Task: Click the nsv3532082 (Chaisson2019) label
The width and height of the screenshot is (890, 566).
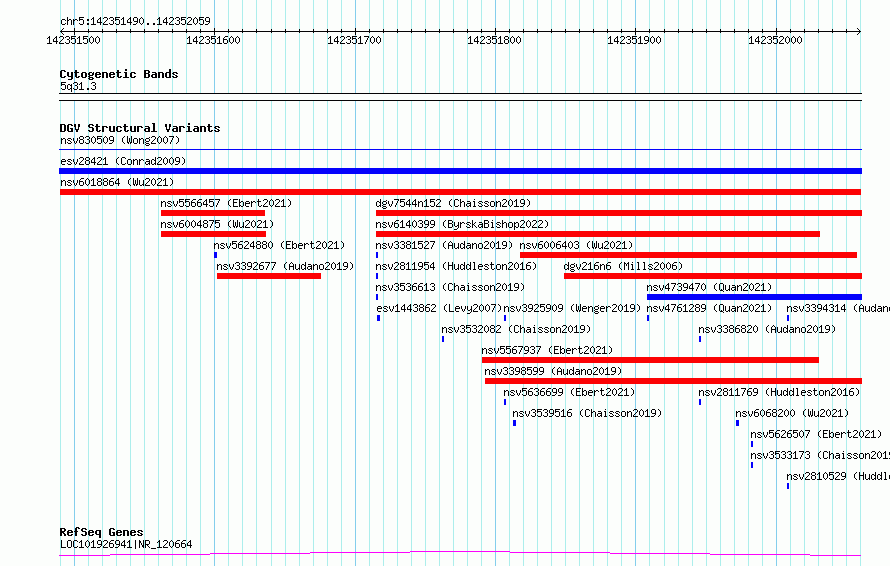Action: click(516, 329)
